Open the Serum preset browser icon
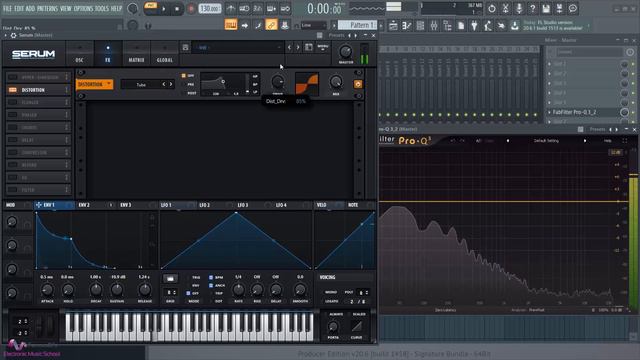 [309, 47]
